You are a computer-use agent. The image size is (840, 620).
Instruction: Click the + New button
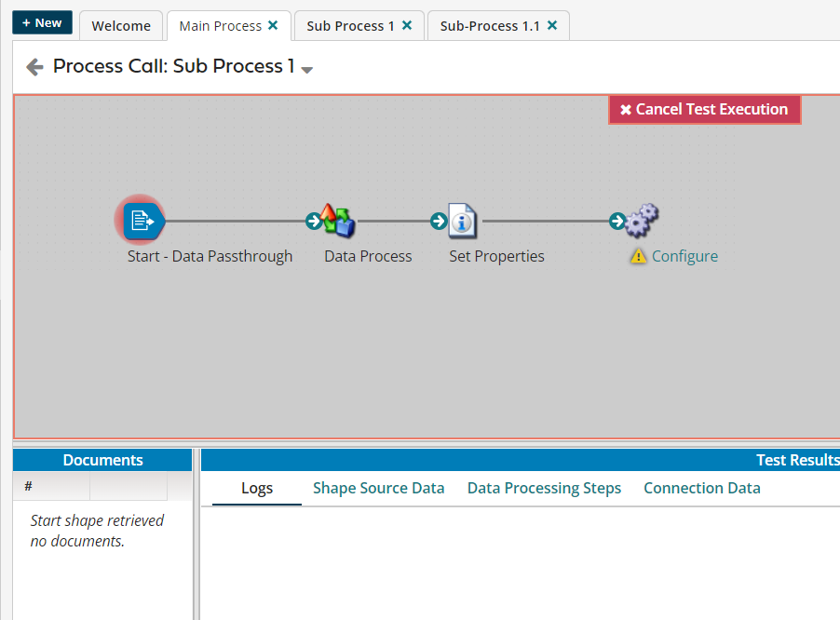pyautogui.click(x=42, y=23)
